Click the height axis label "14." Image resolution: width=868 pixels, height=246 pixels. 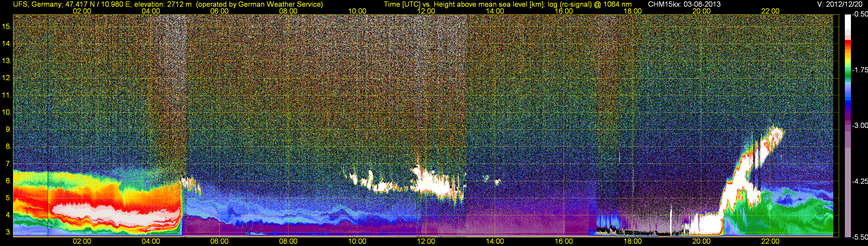pyautogui.click(x=7, y=43)
